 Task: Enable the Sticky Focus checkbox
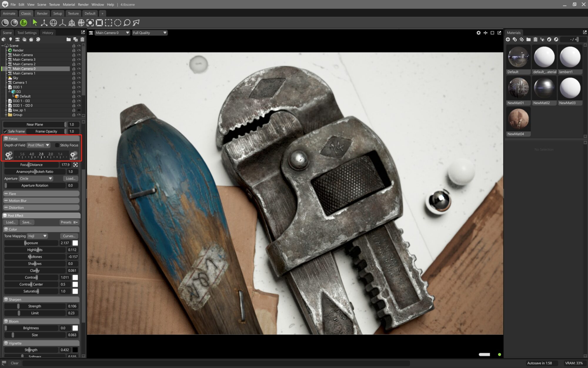[x=57, y=145]
